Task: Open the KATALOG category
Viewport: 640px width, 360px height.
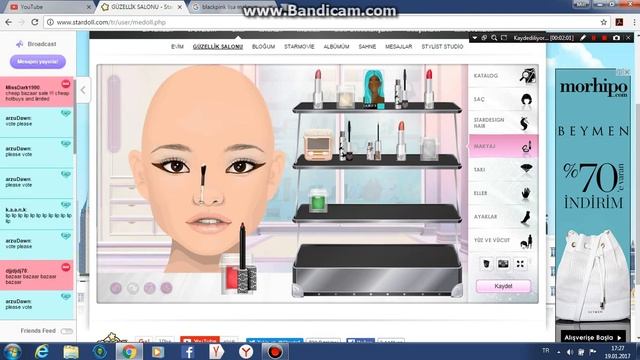Action: tap(503, 76)
